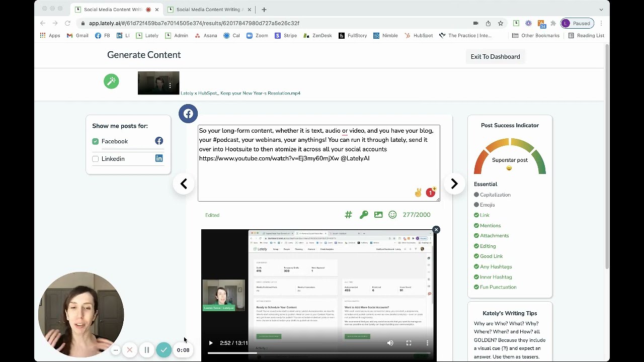Click the Mentions checklist item
This screenshot has height=362, width=644.
click(x=487, y=226)
